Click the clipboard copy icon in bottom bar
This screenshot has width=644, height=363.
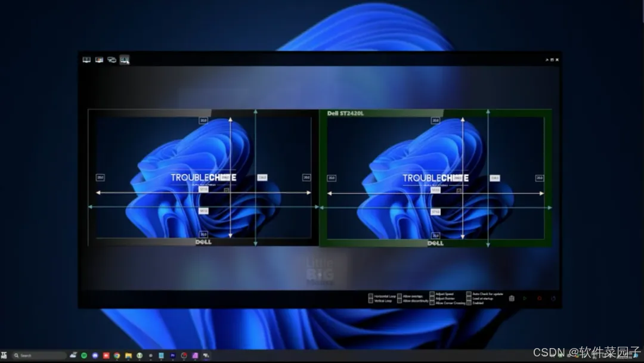[512, 299]
